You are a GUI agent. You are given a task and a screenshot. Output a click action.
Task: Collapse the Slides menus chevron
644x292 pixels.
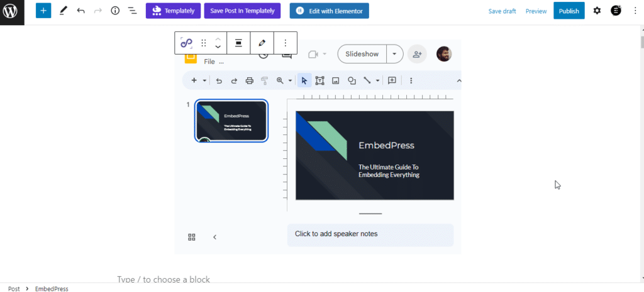[x=458, y=81]
